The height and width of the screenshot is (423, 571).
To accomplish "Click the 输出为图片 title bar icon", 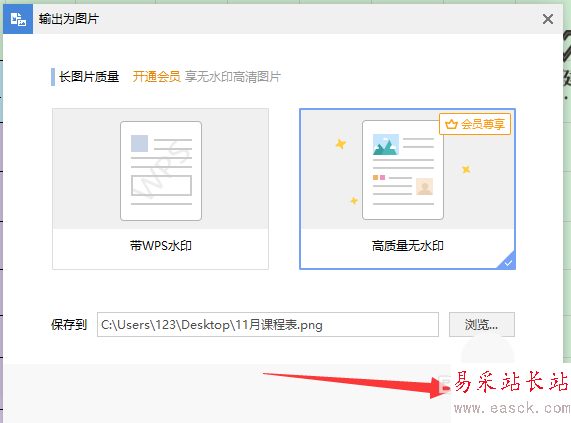I will [x=18, y=19].
